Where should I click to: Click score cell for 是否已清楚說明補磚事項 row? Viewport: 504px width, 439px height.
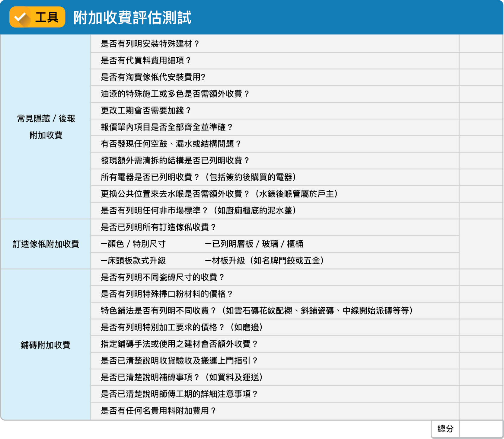[481, 377]
